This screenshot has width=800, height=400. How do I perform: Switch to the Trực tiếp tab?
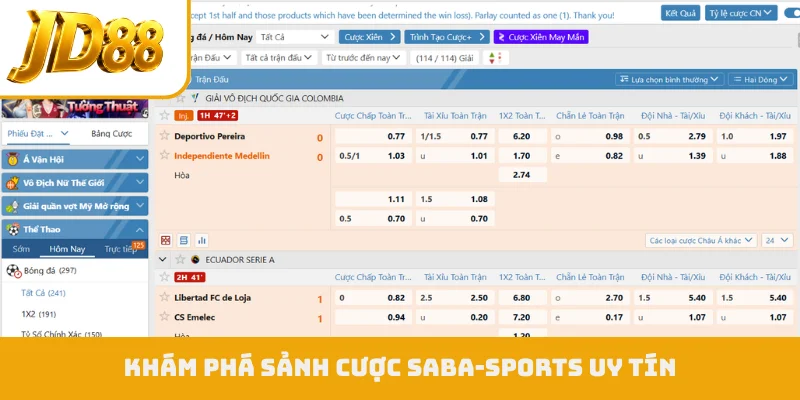tap(120, 249)
